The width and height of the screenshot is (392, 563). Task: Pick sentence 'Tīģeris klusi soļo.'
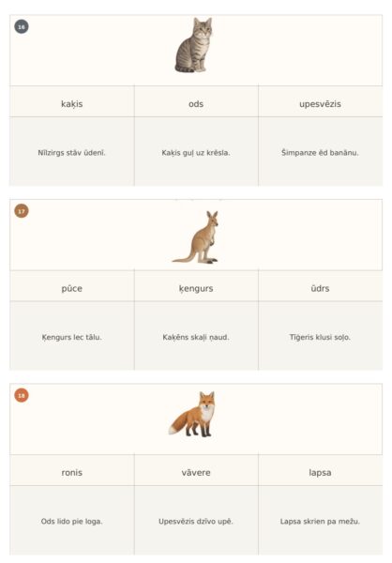click(320, 337)
